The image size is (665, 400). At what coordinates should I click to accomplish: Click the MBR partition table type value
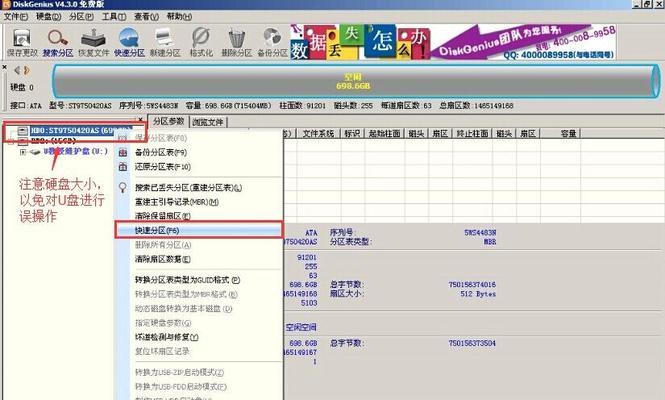490,242
